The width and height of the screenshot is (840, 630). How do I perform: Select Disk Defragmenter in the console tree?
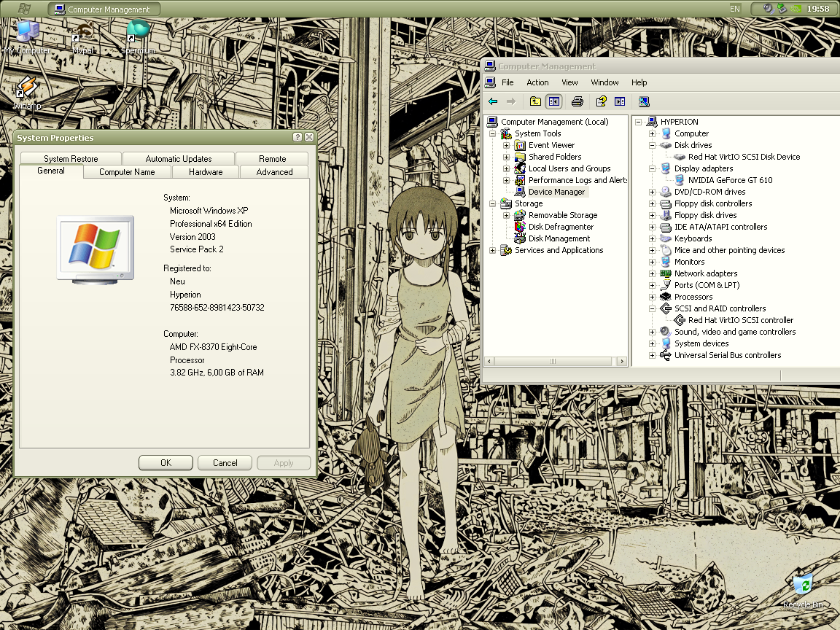pos(561,227)
